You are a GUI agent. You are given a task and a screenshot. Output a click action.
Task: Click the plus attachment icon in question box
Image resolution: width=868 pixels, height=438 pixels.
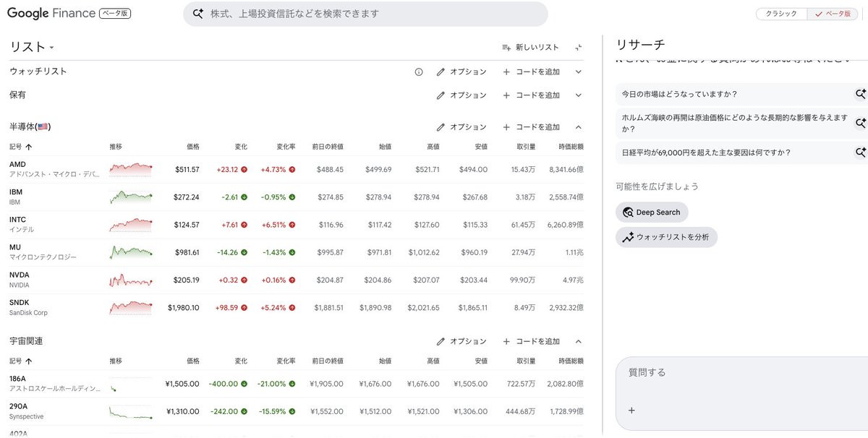click(631, 411)
